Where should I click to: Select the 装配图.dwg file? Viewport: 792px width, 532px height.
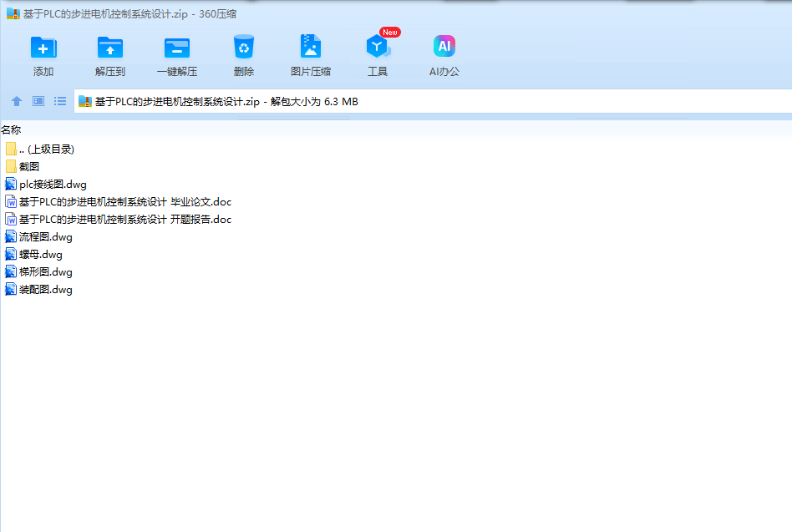click(39, 290)
